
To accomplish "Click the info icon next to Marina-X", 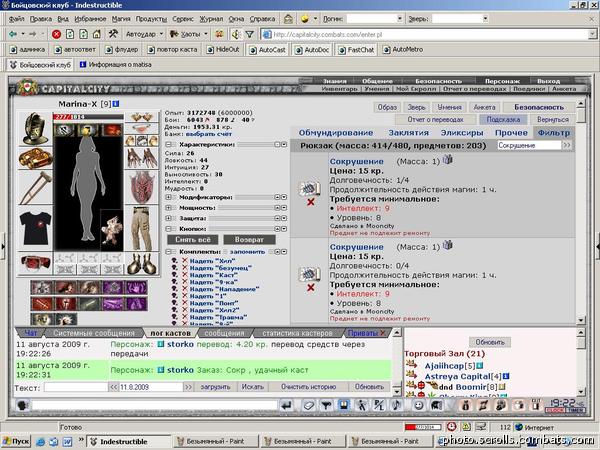I will (x=116, y=104).
